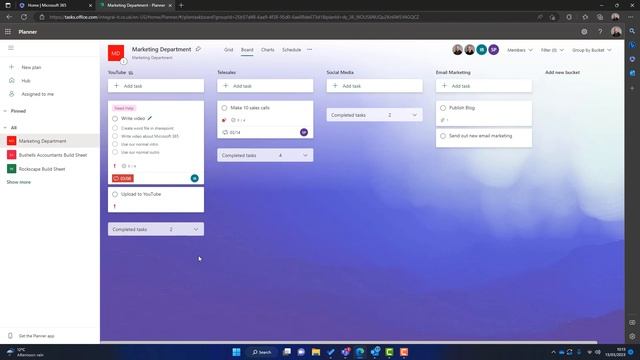The width and height of the screenshot is (640, 360).
Task: Open the Group by Bucket dropdown
Action: [591, 50]
